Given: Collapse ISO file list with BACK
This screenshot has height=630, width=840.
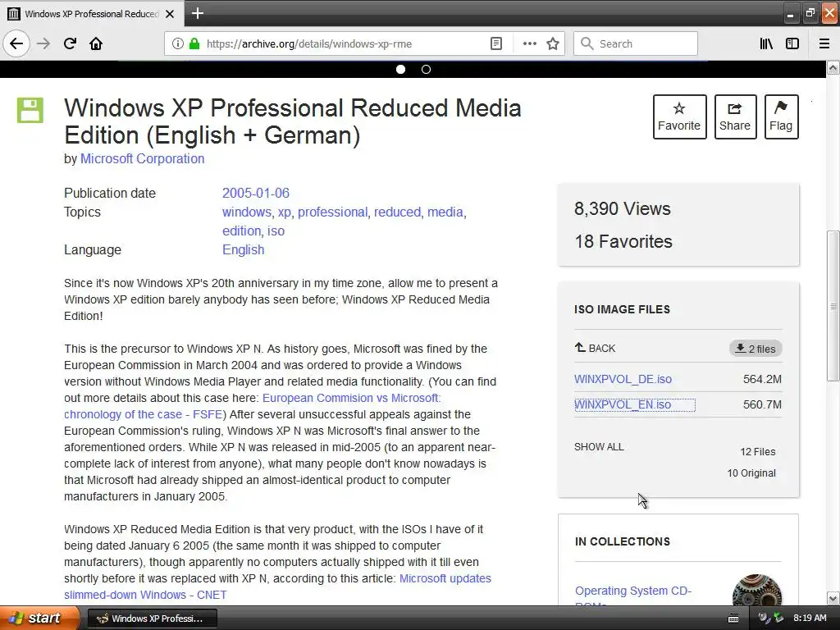Looking at the screenshot, I should coord(596,348).
